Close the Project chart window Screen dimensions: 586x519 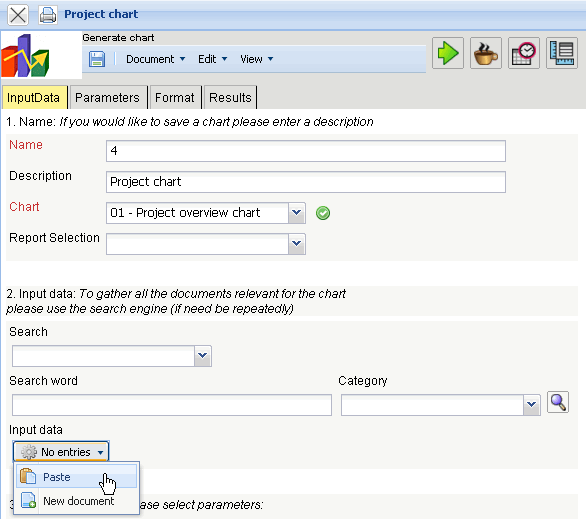tap(18, 15)
